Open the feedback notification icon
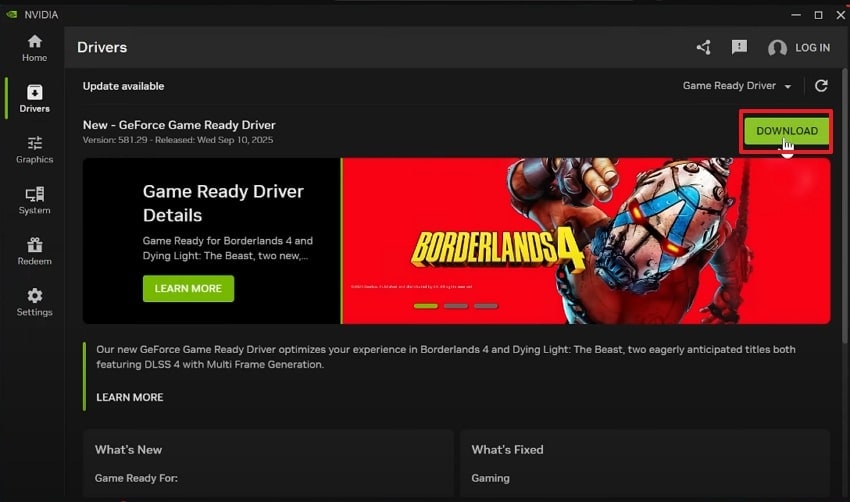 739,47
